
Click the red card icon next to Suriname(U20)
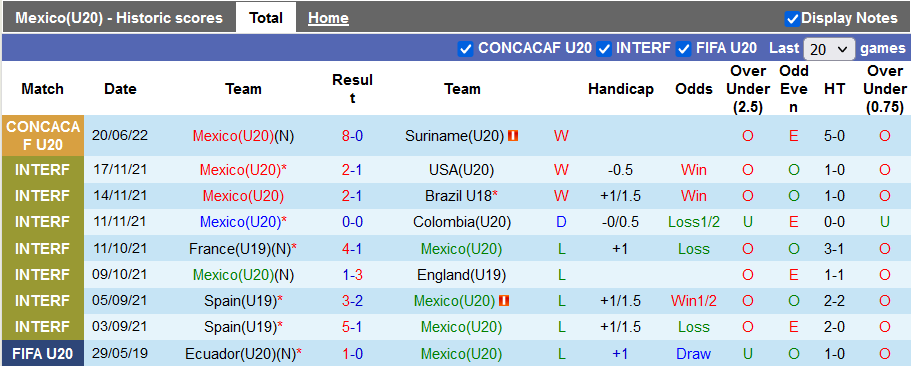coord(512,136)
